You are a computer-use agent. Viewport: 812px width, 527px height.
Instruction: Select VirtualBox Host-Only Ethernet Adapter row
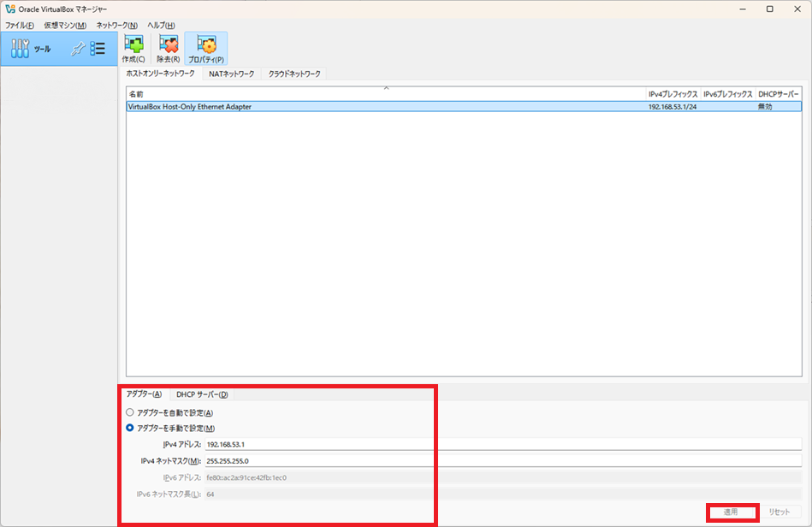tap(464, 107)
